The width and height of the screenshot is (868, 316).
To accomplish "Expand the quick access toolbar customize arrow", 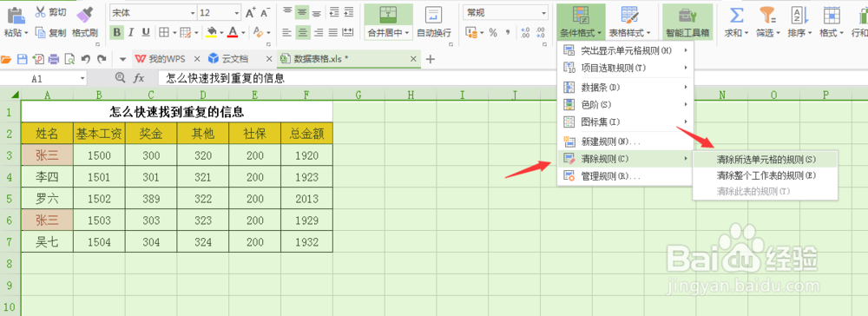I will [x=122, y=59].
